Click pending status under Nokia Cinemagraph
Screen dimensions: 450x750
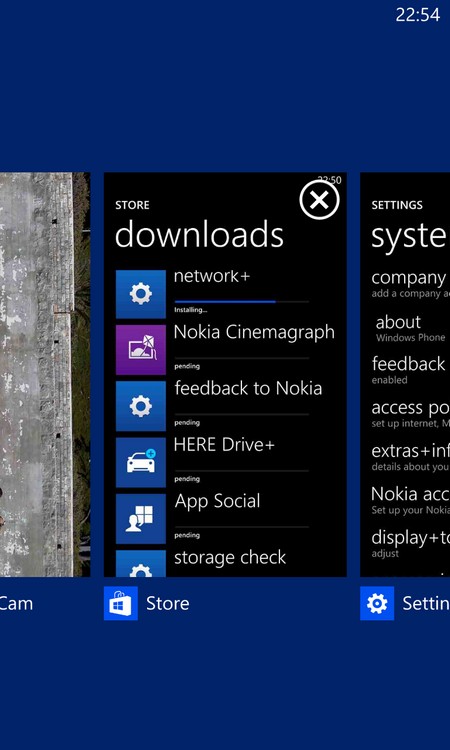(x=187, y=366)
